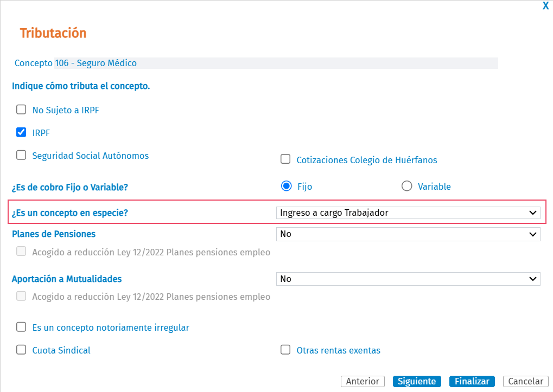Screen dimensions: 553x392
Task: Enable the No Sujeto a IRPF checkbox
Action: tap(21, 109)
